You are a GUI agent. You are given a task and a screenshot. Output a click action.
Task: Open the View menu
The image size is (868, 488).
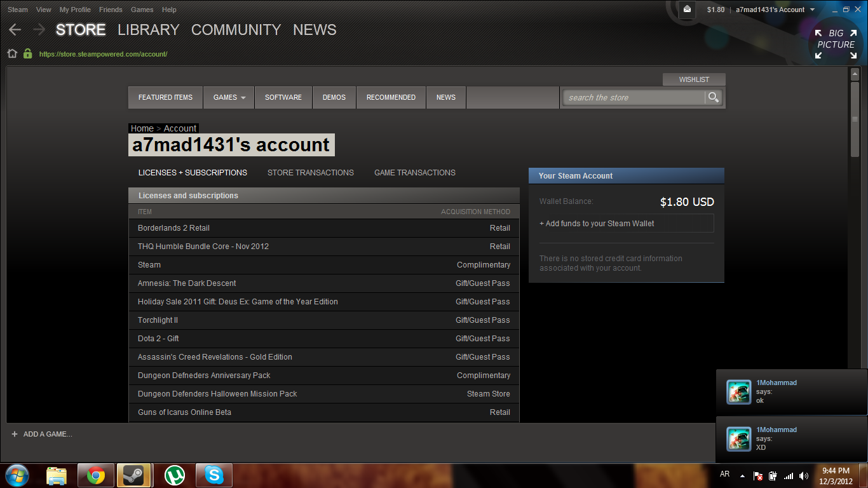click(x=44, y=10)
